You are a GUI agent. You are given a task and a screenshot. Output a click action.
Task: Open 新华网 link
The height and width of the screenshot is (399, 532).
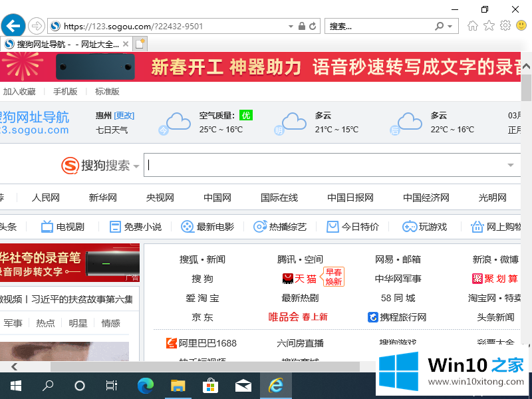click(x=103, y=198)
